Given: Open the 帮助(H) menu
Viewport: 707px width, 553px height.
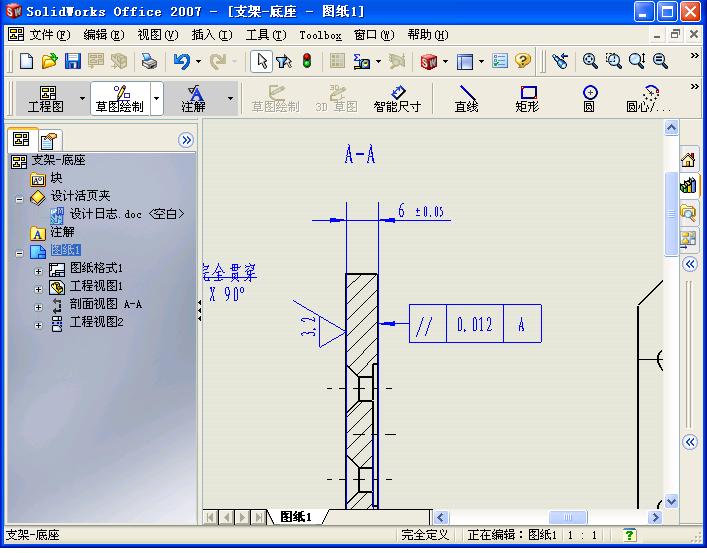Looking at the screenshot, I should point(428,35).
